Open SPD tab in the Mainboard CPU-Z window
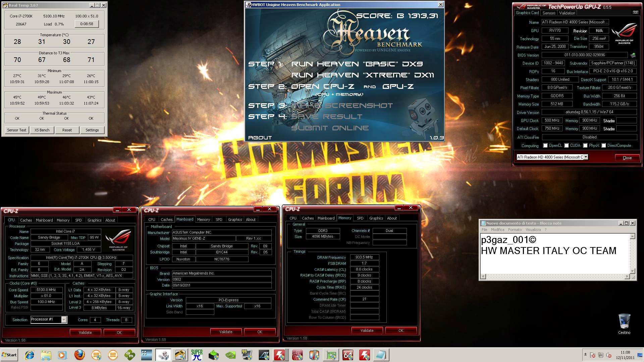 click(x=219, y=220)
